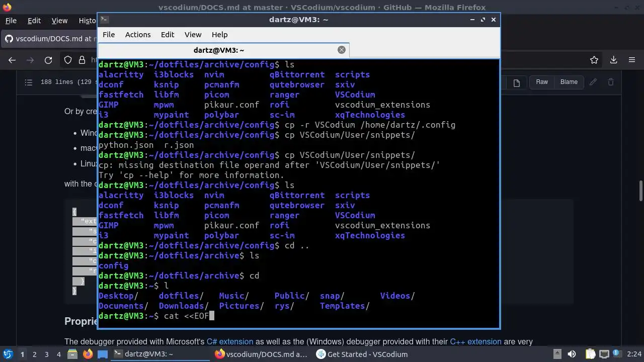Image resolution: width=644 pixels, height=362 pixels.
Task: Toggle the GitHub file outline list icon
Action: 29,82
